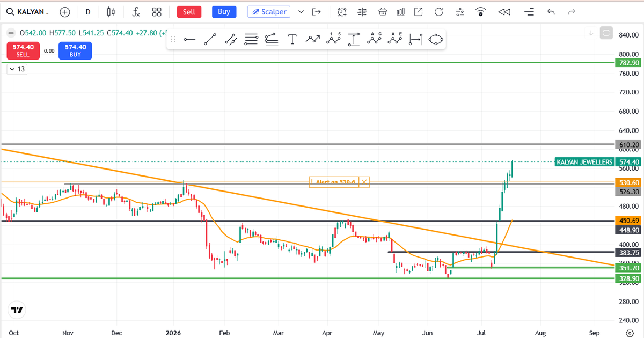644x338 pixels.
Task: Redo the chart action
Action: click(572, 12)
